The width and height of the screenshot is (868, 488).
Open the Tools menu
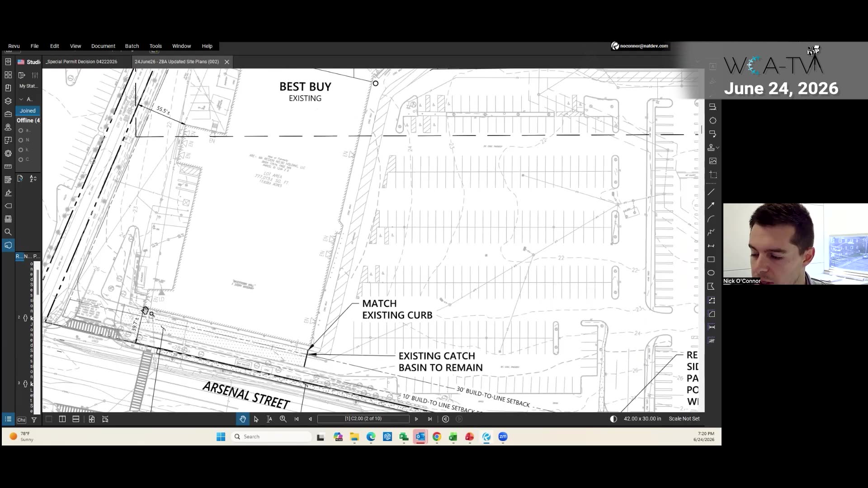click(x=156, y=46)
